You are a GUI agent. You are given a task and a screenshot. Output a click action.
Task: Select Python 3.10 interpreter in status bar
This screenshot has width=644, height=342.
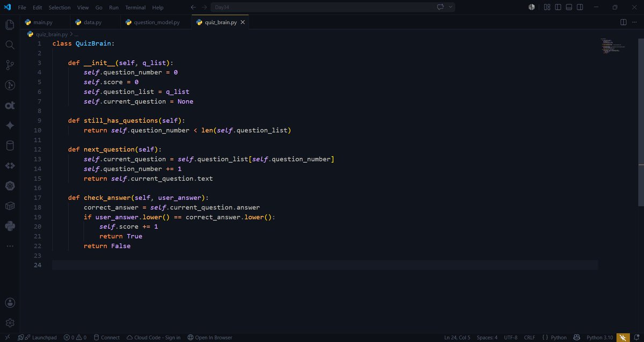coord(599,337)
